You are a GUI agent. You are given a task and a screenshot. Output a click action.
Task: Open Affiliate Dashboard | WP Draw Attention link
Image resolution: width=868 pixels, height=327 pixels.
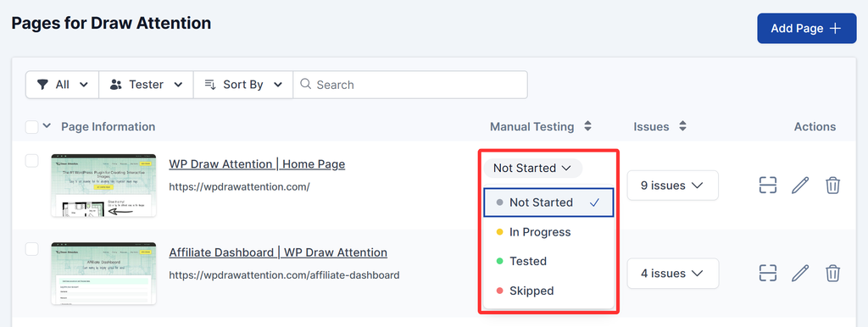click(278, 252)
